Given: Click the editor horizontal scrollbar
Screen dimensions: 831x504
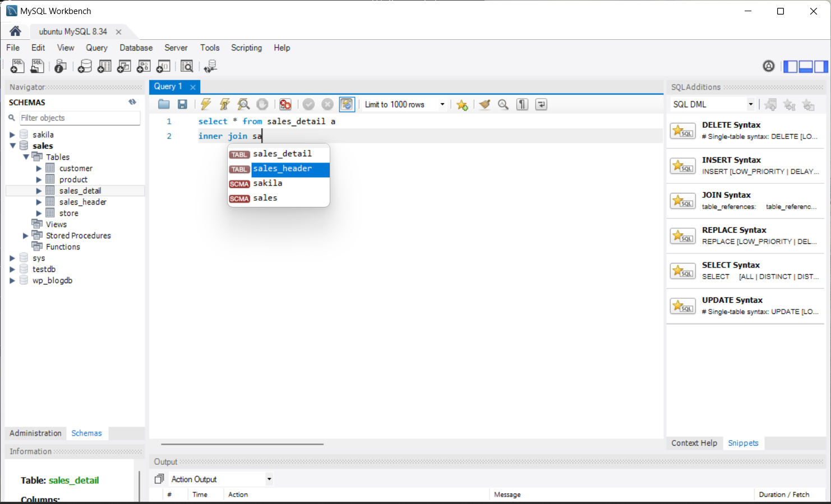Looking at the screenshot, I should (x=242, y=444).
